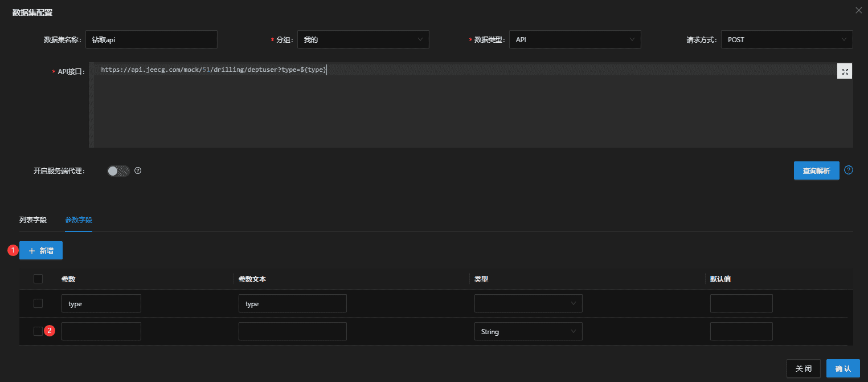
Task: Expand the 数据类型 dropdown set to API
Action: (575, 39)
